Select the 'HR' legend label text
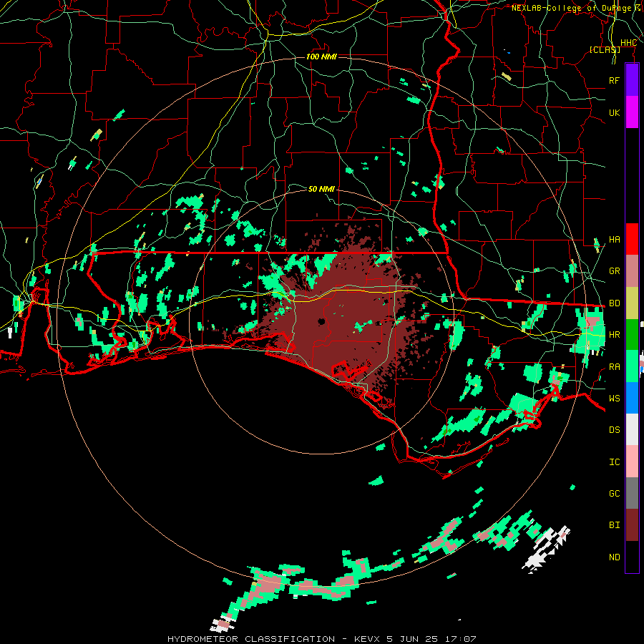The height and width of the screenshot is (644, 644). tap(614, 335)
